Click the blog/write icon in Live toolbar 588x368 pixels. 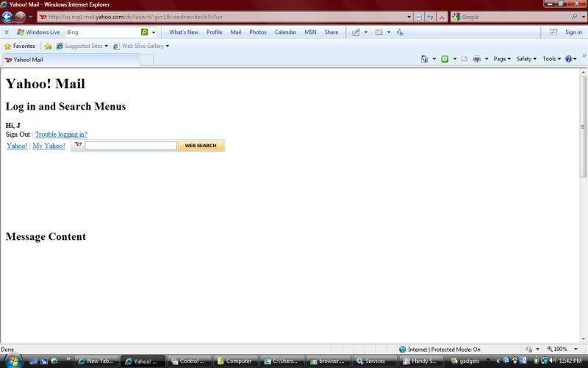(356, 32)
